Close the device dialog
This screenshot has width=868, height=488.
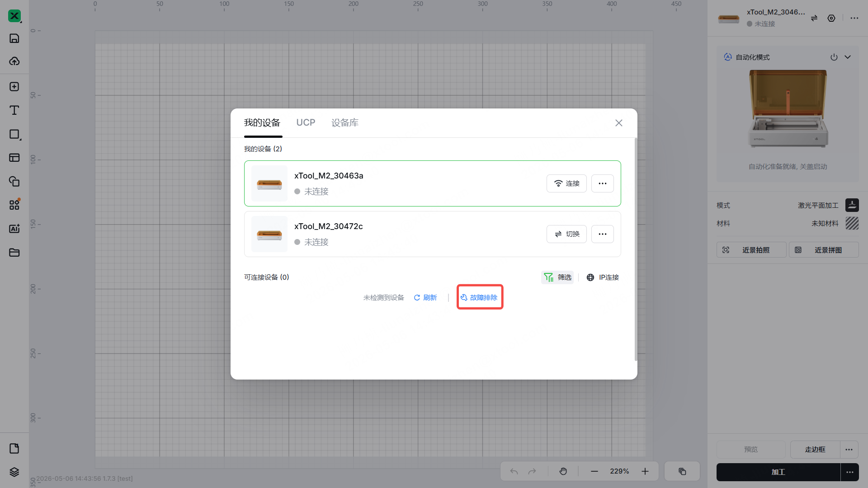(x=619, y=123)
